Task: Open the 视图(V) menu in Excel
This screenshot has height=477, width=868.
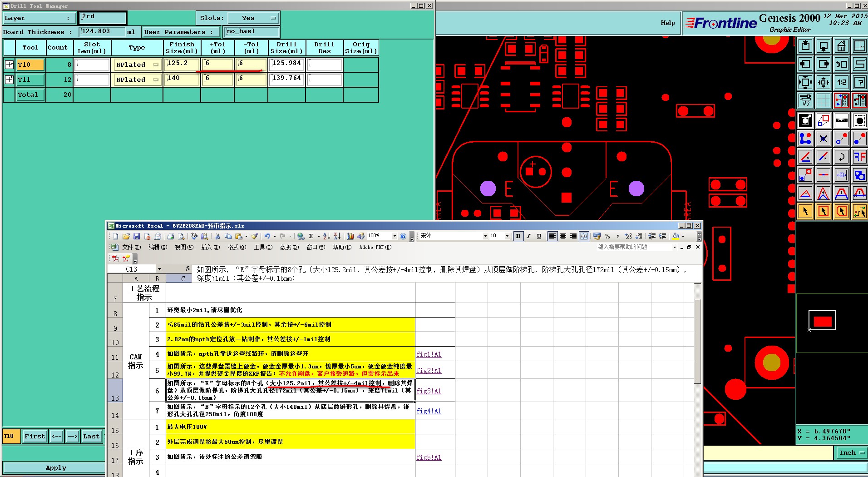Action: coord(184,247)
